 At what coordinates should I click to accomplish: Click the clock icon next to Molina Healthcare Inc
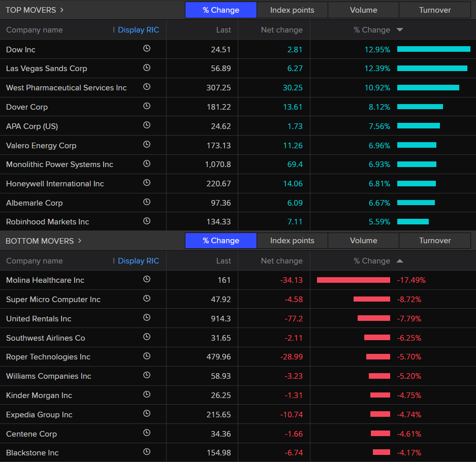point(147,280)
